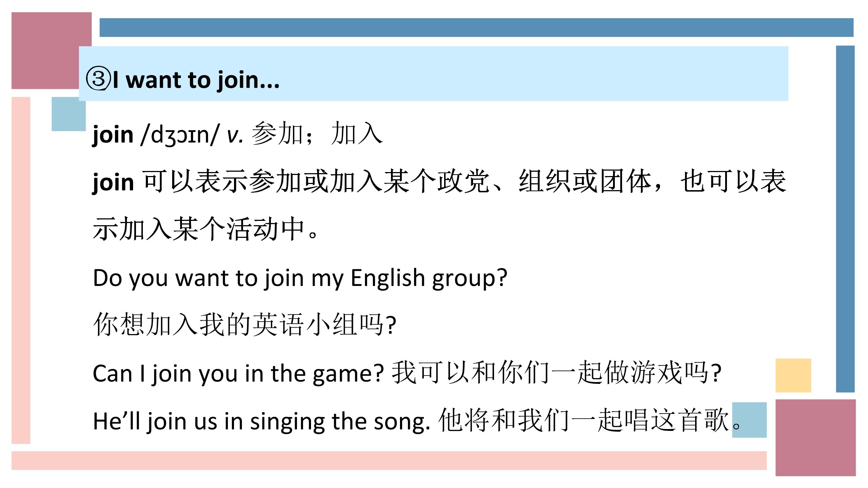Click the right blue vertical bar

coord(845,219)
